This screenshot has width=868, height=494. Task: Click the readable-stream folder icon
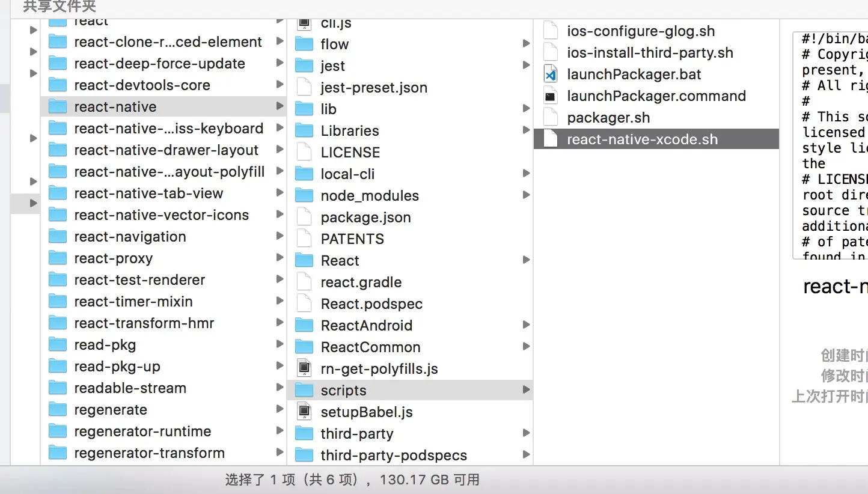[58, 388]
